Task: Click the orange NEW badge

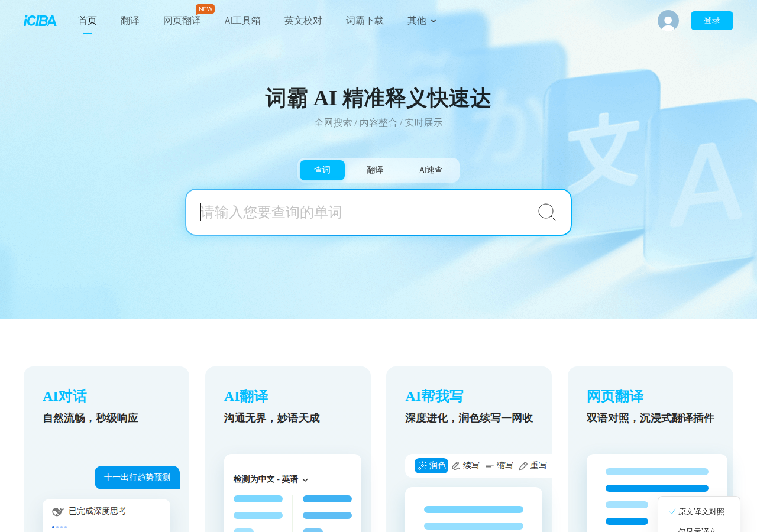Action: click(x=205, y=9)
